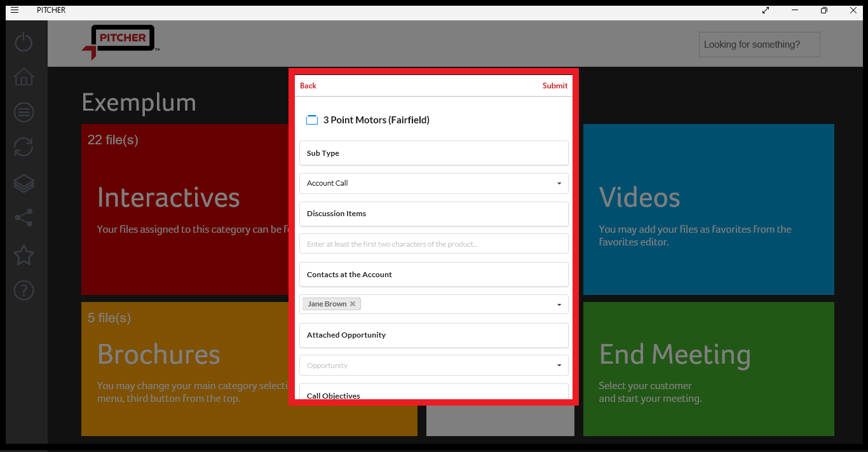Submit the call form
The height and width of the screenshot is (452, 868).
[555, 86]
